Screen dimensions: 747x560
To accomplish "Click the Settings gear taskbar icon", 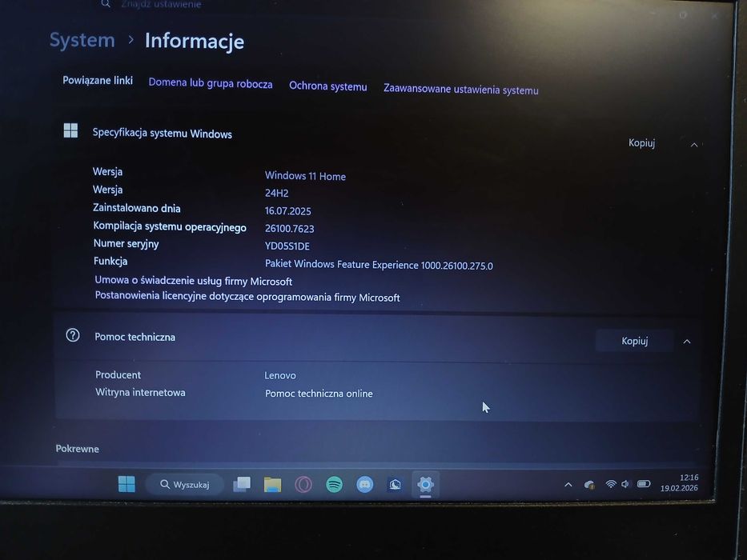I will [x=425, y=485].
